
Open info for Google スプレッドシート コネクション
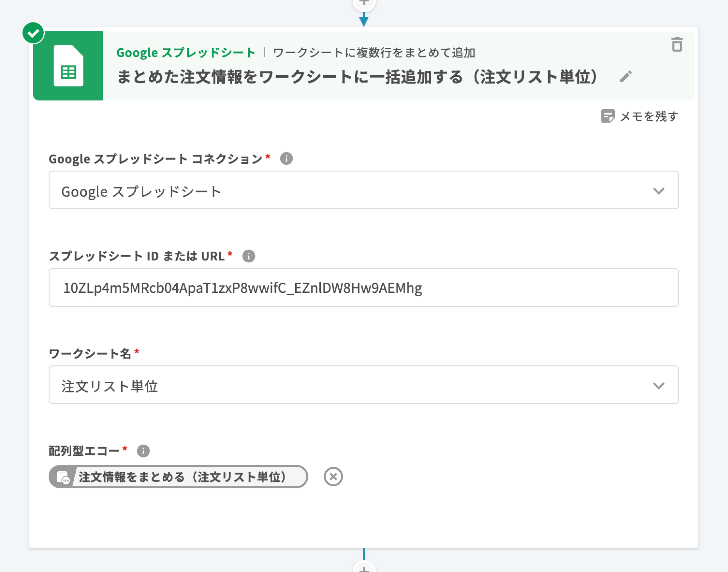tap(286, 158)
